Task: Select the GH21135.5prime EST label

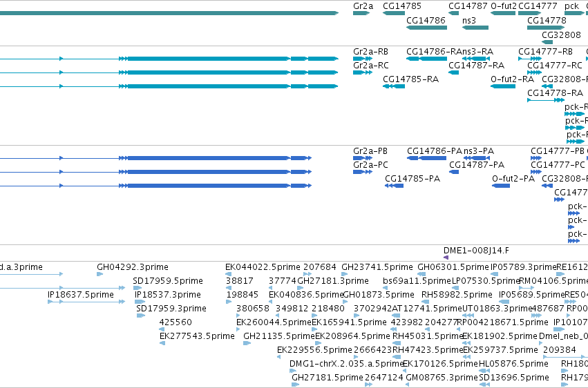Action: (279, 336)
